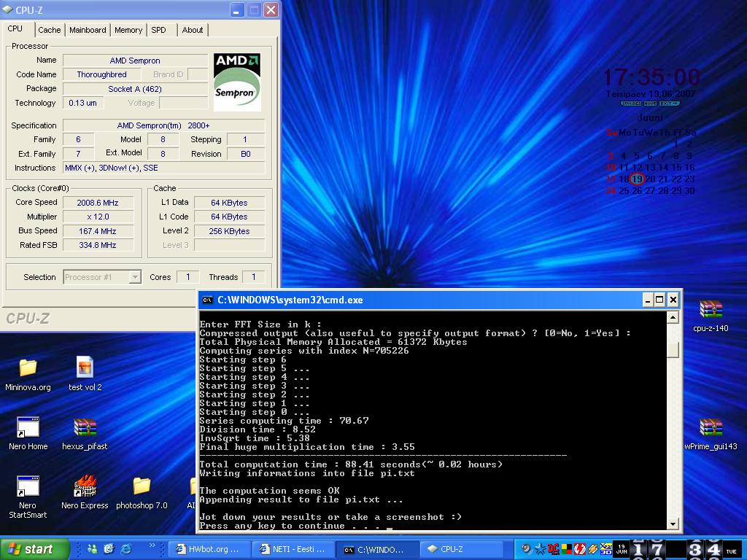Screen dimensions: 747x560
Task: Click the Code Name value Thoroughbred
Action: 102,74
